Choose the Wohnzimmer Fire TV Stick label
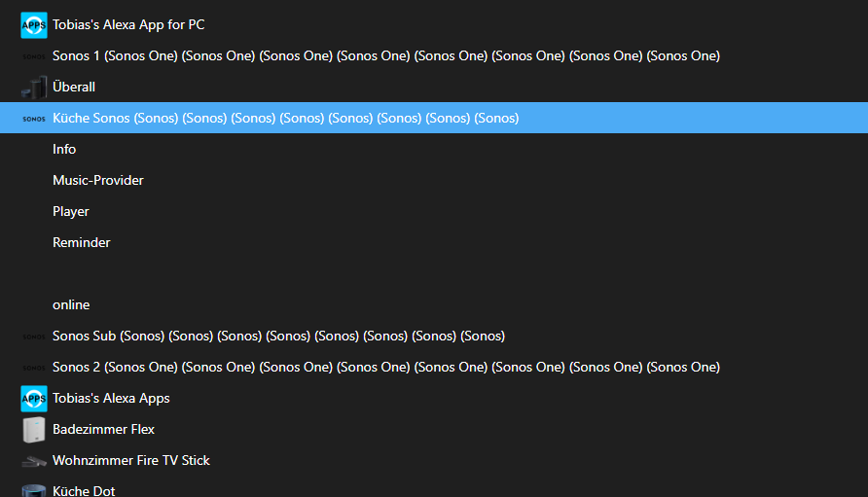Image resolution: width=868 pixels, height=497 pixels. (x=131, y=461)
